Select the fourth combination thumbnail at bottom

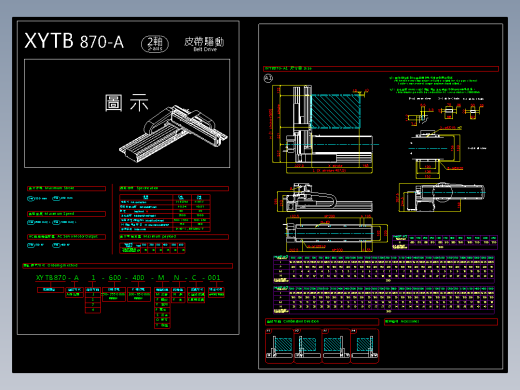click(365, 346)
